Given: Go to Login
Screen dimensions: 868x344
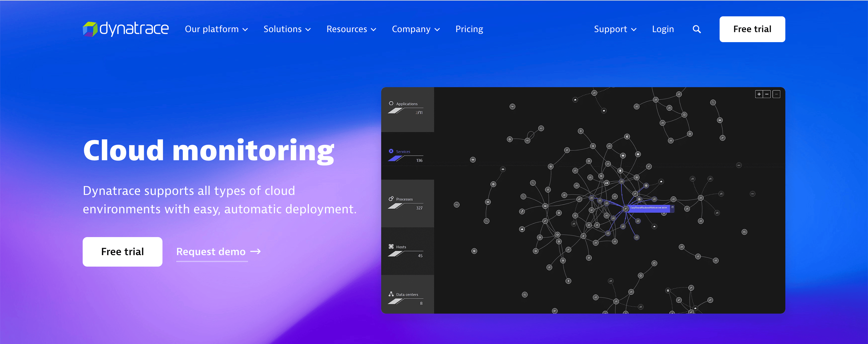Looking at the screenshot, I should pos(663,29).
